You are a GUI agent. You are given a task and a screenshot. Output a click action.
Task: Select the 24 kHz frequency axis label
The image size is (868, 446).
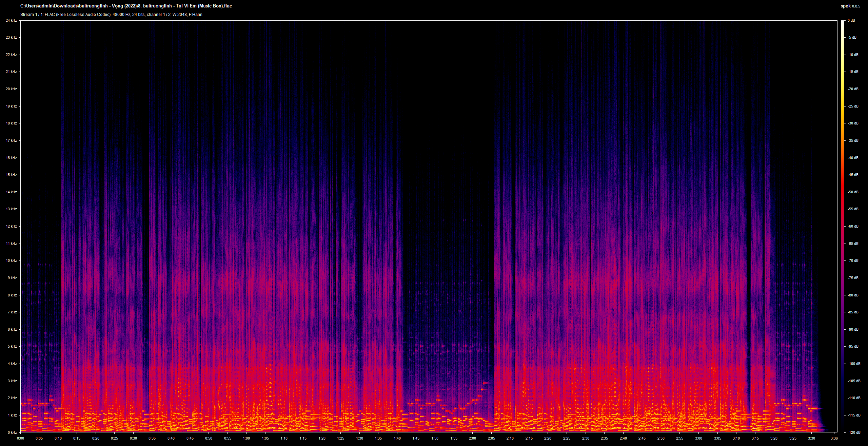(x=11, y=20)
